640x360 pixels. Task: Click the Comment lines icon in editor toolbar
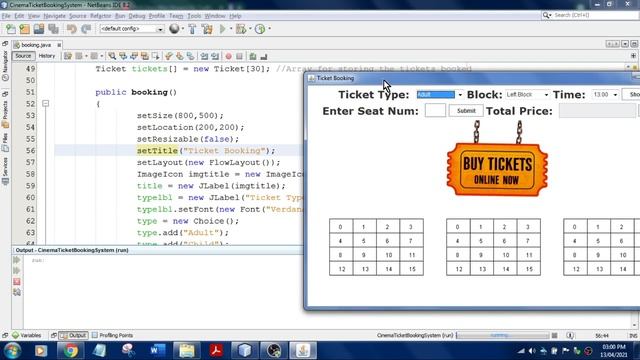253,56
